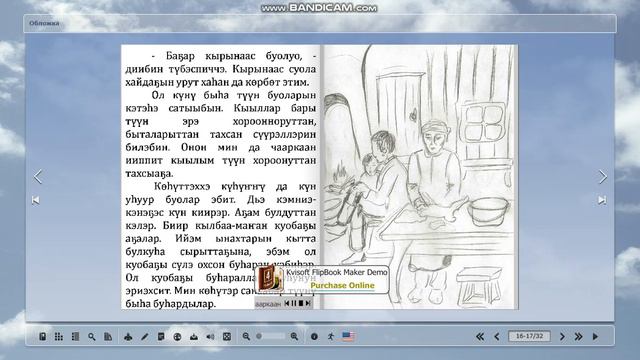Click the zoom out magnifier
Image resolution: width=640 pixels, height=360 pixels.
click(x=246, y=336)
